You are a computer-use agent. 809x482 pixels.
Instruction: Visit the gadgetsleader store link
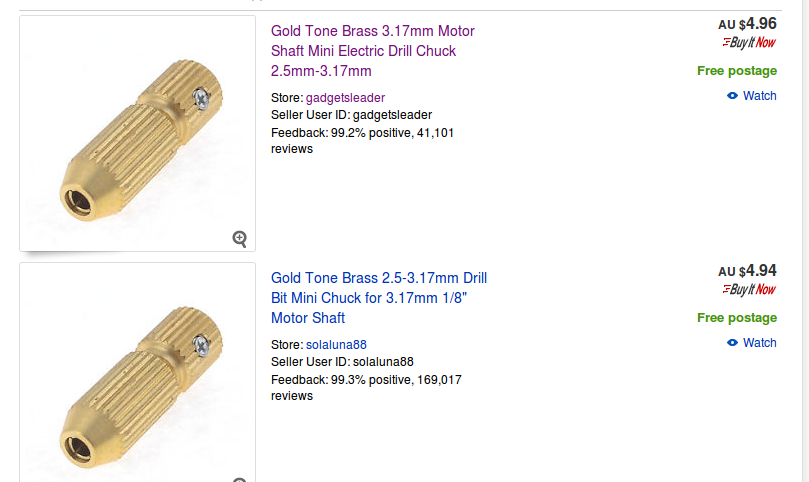click(x=345, y=98)
